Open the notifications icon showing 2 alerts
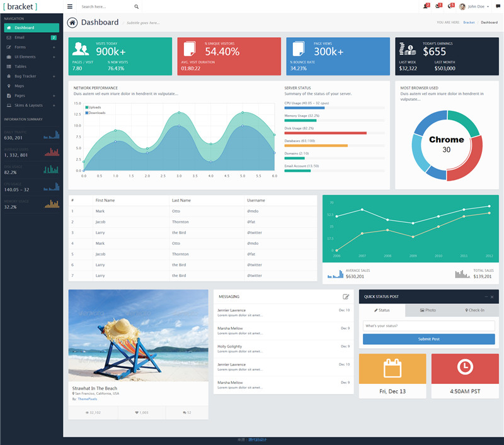 click(427, 6)
